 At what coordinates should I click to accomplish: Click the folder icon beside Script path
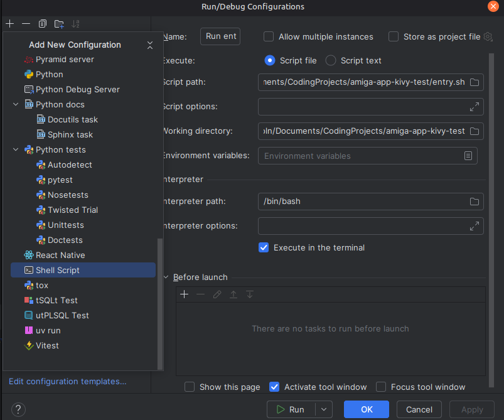click(x=475, y=82)
